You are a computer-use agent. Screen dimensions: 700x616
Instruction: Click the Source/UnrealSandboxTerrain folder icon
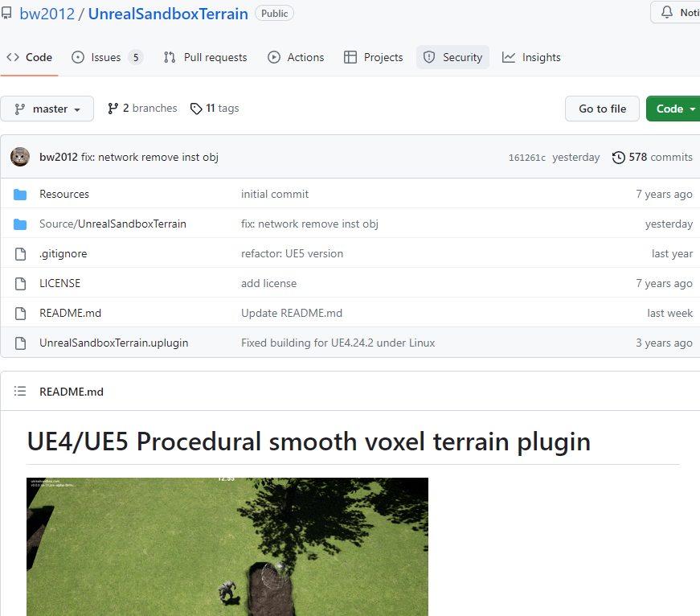point(20,224)
